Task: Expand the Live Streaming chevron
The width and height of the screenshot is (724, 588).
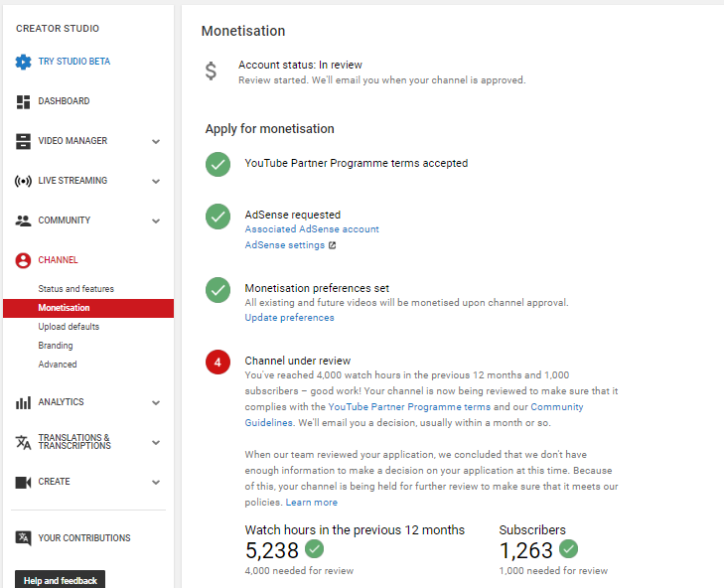Action: point(156,181)
